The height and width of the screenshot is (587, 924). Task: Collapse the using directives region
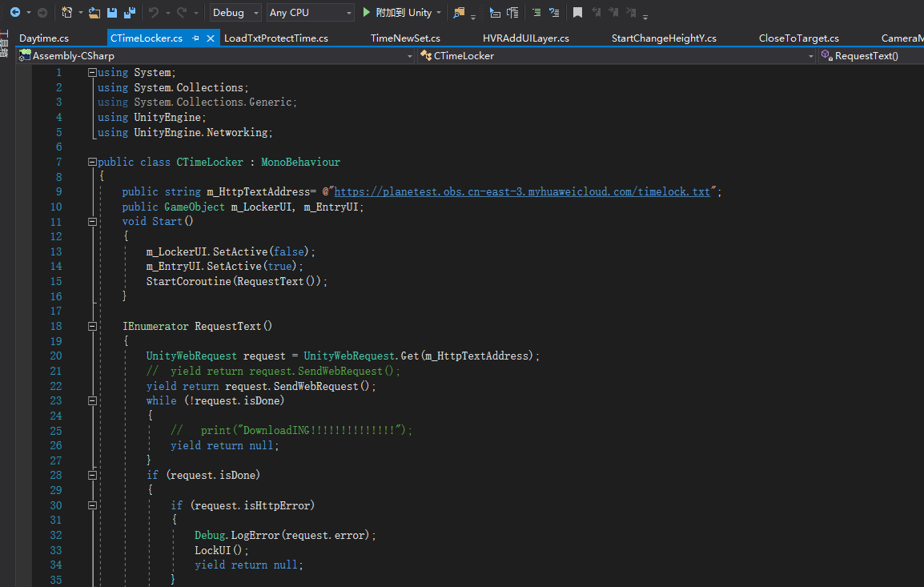coord(92,72)
